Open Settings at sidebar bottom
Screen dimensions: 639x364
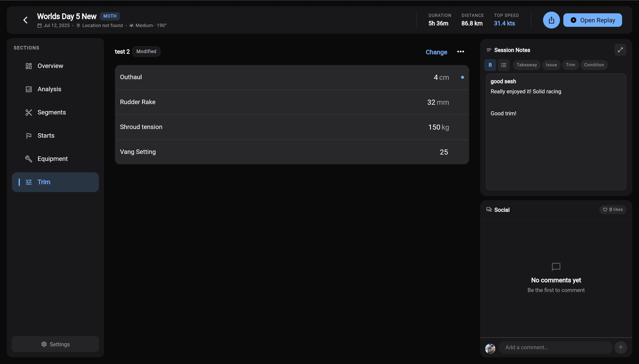(x=55, y=344)
